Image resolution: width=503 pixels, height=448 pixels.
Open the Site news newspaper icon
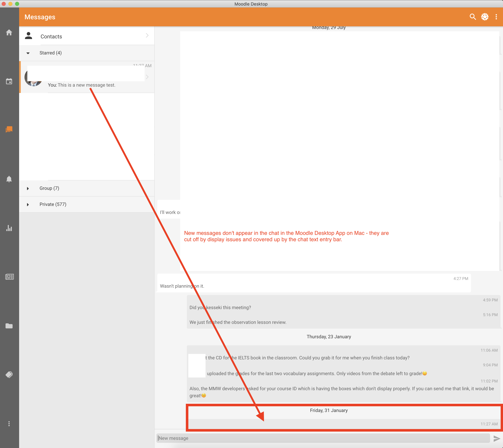(9, 277)
